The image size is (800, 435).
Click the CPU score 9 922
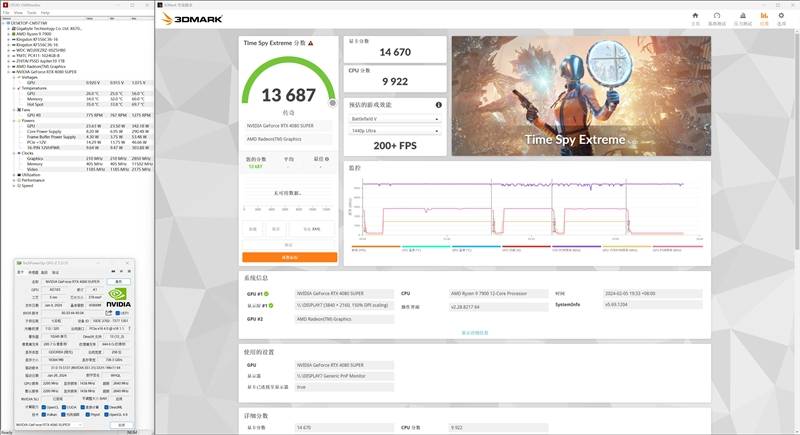click(395, 82)
